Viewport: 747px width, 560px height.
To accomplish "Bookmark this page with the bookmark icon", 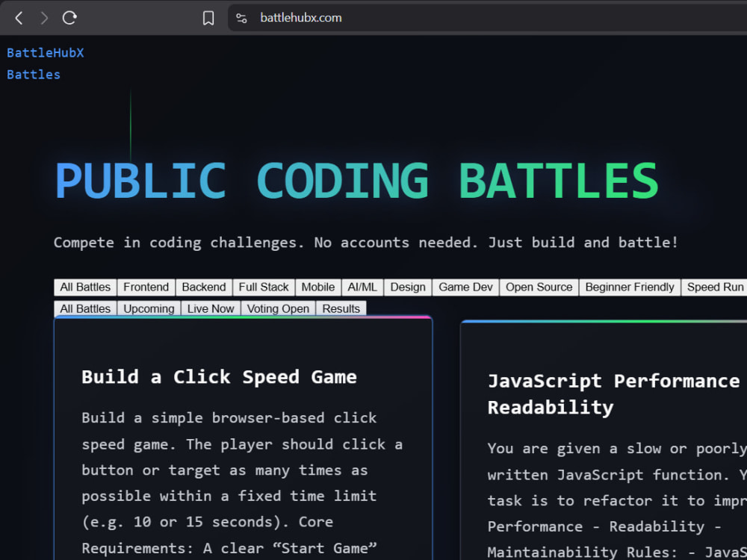I will coord(208,18).
